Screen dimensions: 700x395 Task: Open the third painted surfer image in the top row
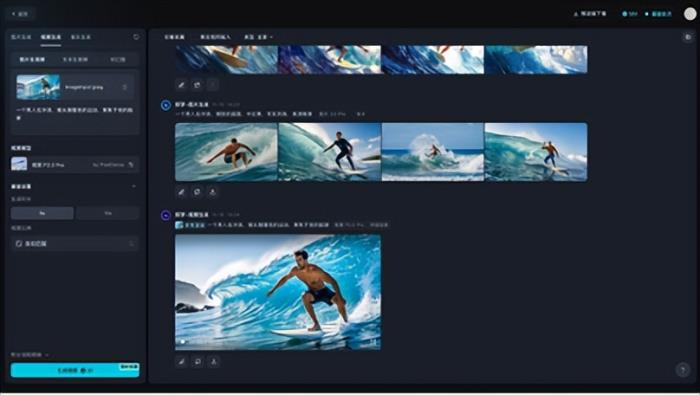tap(433, 59)
